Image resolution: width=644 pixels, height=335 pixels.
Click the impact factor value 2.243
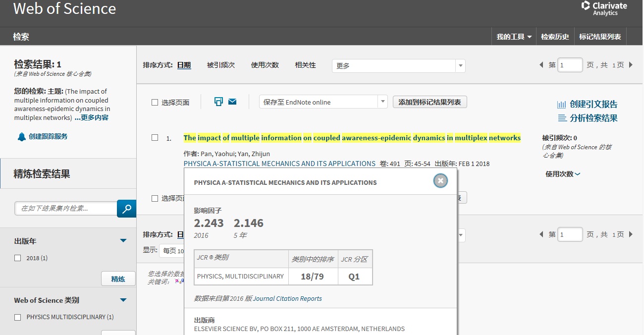tap(209, 223)
